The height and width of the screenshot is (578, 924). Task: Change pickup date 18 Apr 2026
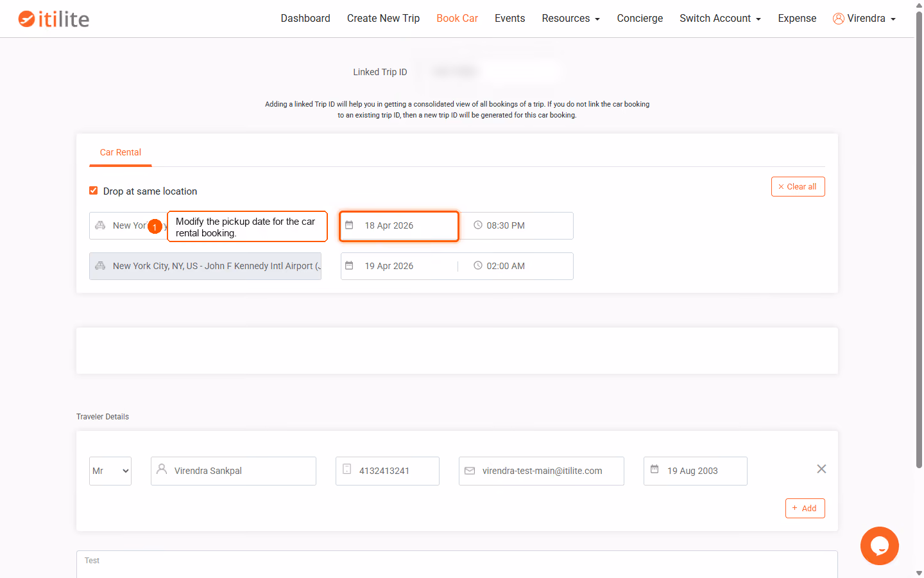click(399, 226)
